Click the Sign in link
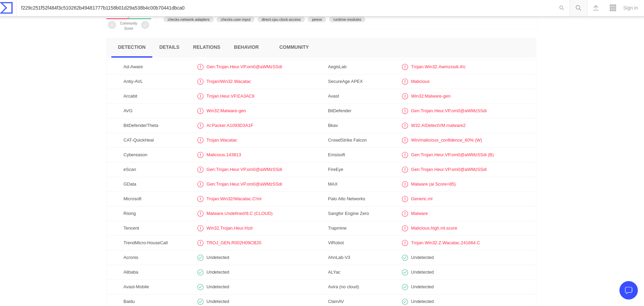This screenshot has width=644, height=306. 630,8
